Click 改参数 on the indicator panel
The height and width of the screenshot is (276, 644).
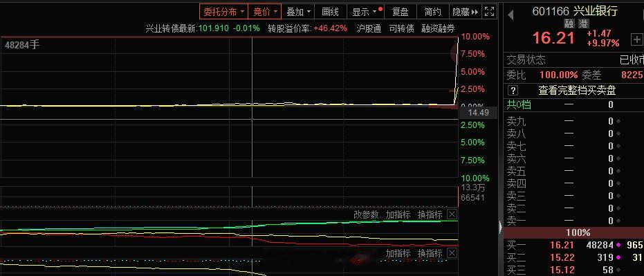tap(366, 214)
